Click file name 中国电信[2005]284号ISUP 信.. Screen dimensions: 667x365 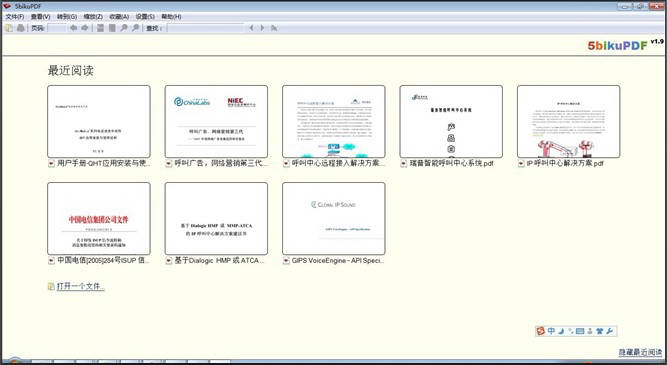pos(104,260)
